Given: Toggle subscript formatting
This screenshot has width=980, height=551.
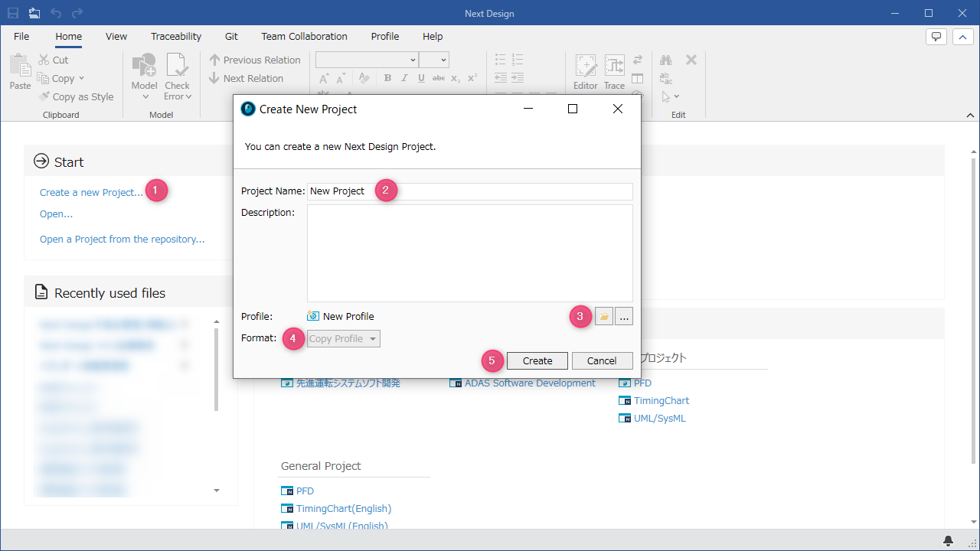Looking at the screenshot, I should click(456, 78).
